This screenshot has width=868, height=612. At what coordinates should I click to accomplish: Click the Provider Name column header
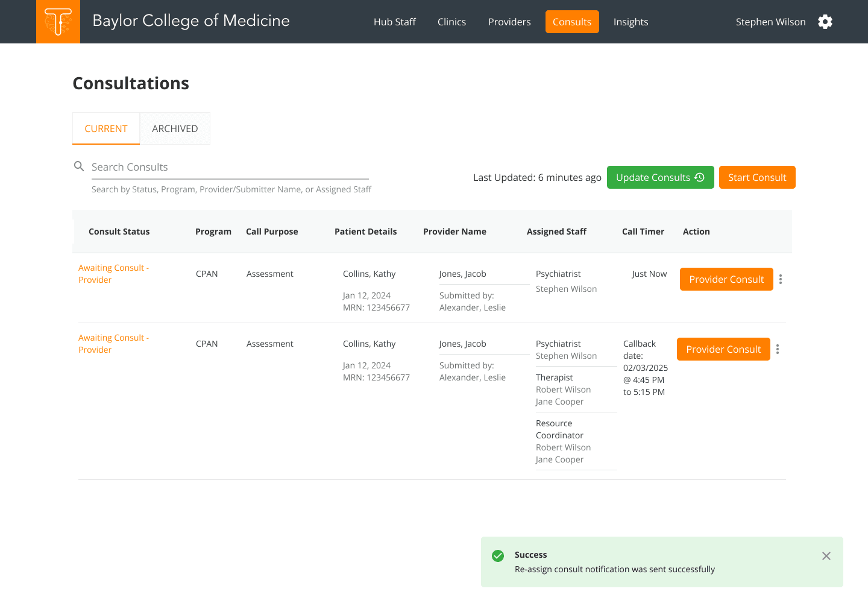tap(454, 232)
